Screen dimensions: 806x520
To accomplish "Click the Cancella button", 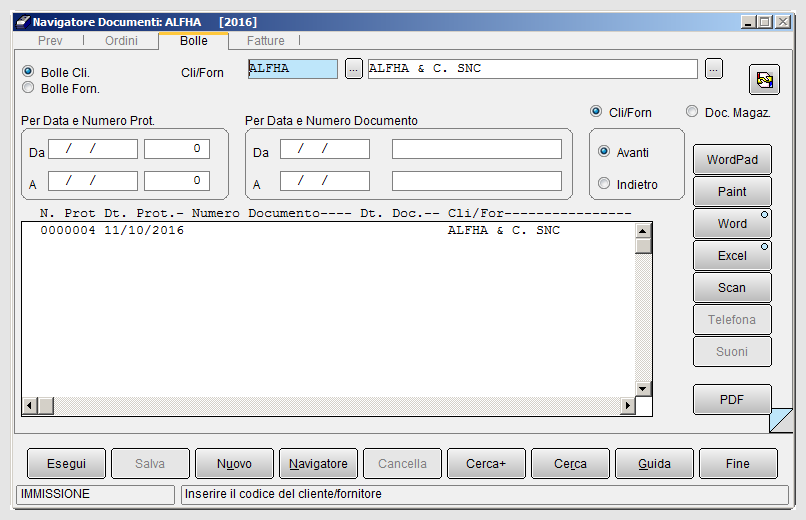I will point(402,463).
